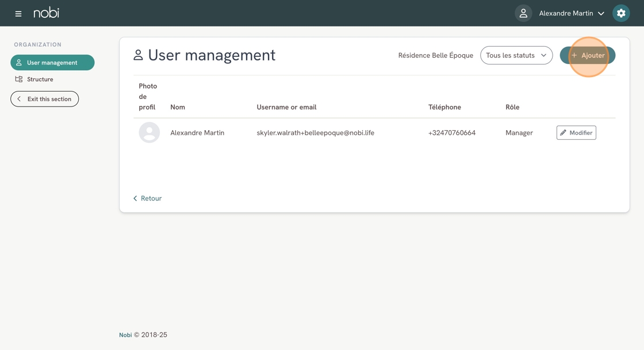The height and width of the screenshot is (350, 644).
Task: Select User management in sidebar
Action: point(52,63)
